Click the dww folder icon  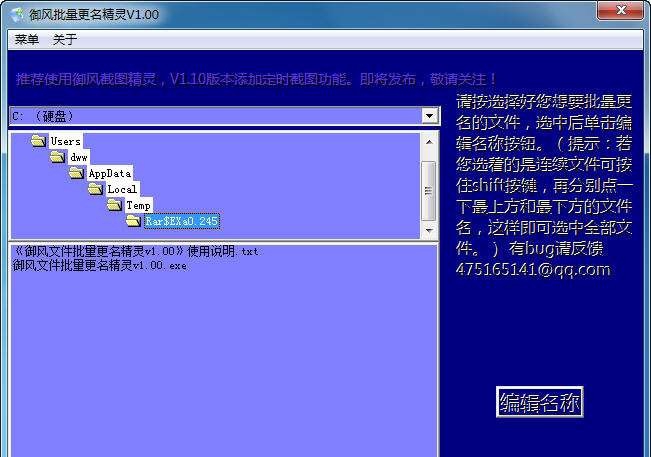pos(58,157)
